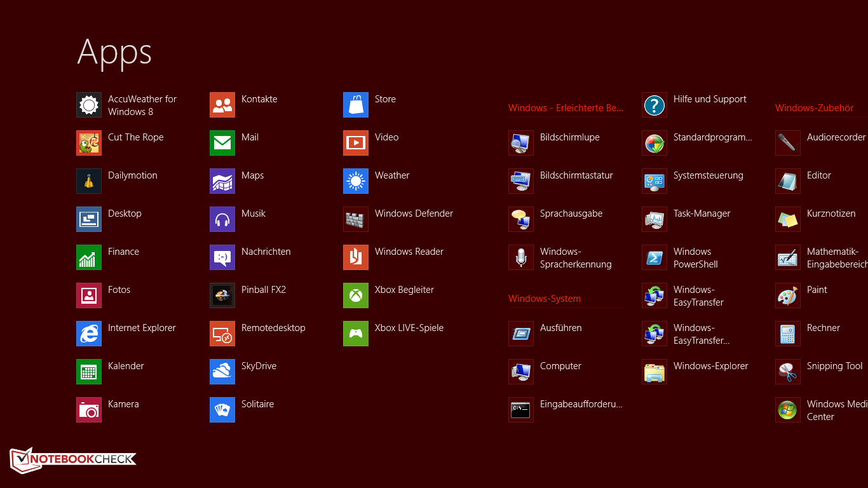Open the Mail envelope icon
Screen dimensions: 868x488
(x=222, y=143)
